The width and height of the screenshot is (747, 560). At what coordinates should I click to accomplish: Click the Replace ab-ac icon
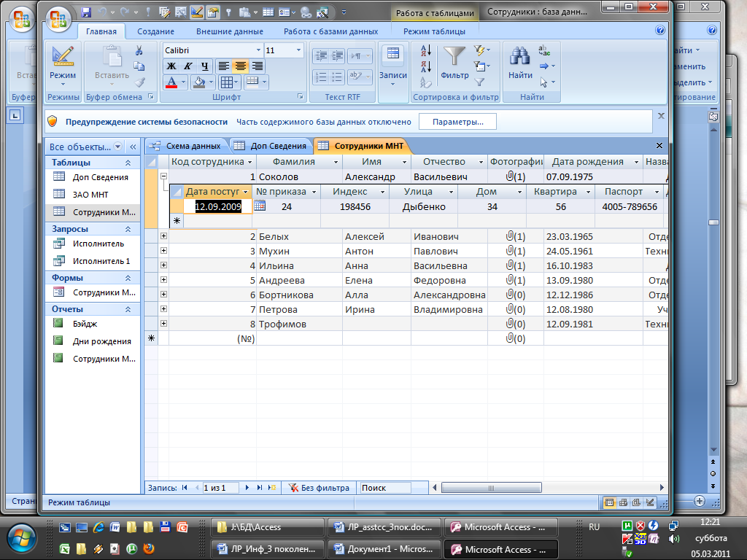click(x=544, y=50)
